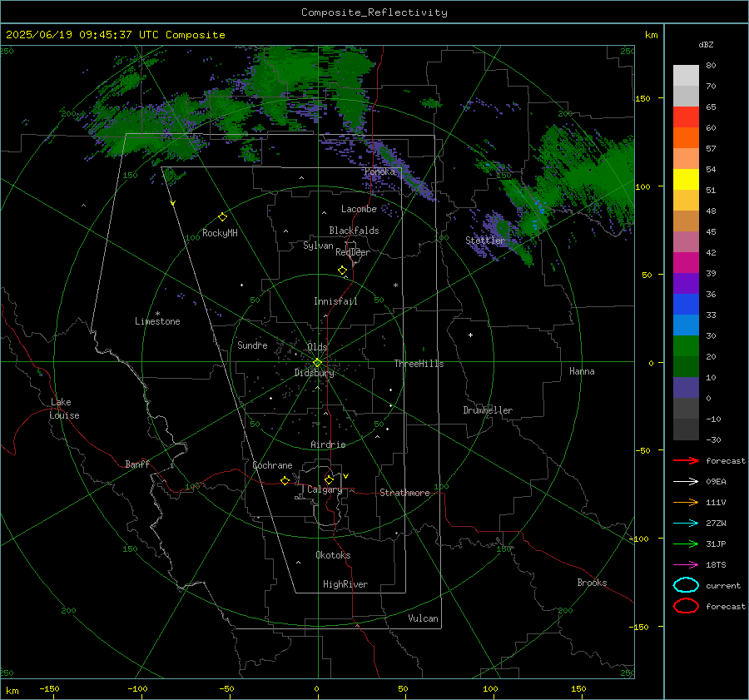Click the yellow diamond marker above RockyMH
Viewport: 749px width, 700px height.
pos(222,217)
